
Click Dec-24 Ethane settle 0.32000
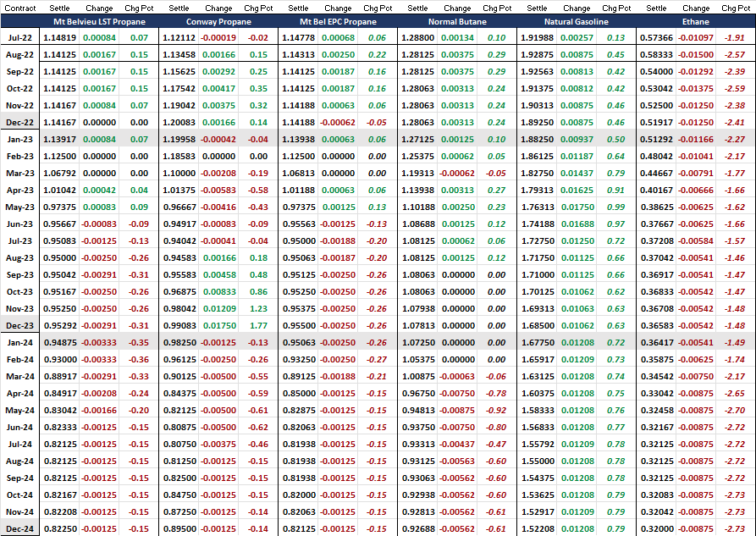pos(656,528)
